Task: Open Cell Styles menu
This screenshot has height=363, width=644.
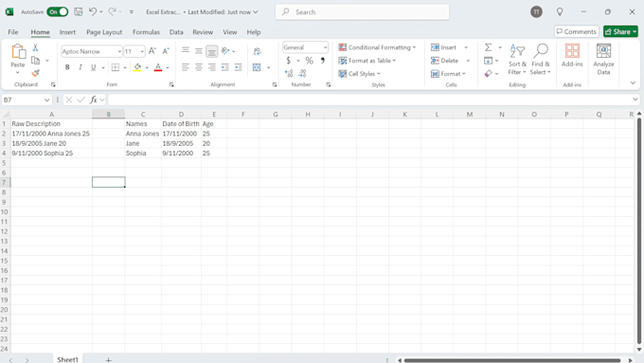Action: pyautogui.click(x=359, y=74)
